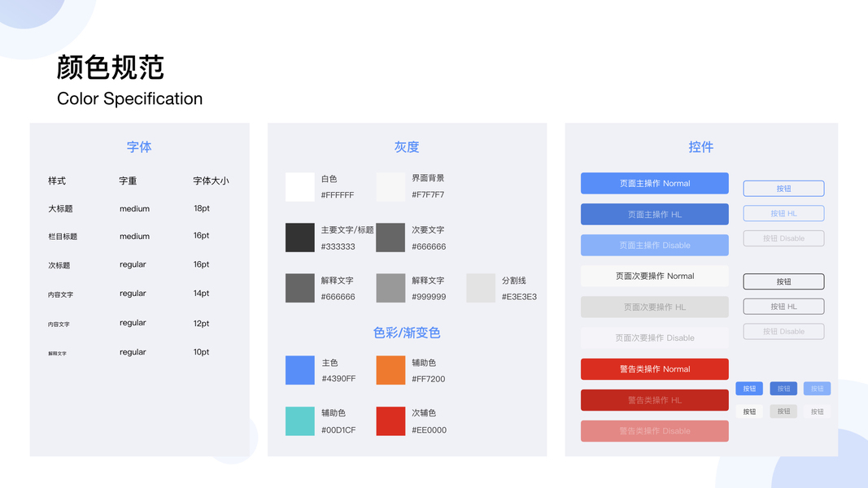Screen dimensions: 868x488
Task: Click the #FFFFFF hex label
Action: click(337, 195)
